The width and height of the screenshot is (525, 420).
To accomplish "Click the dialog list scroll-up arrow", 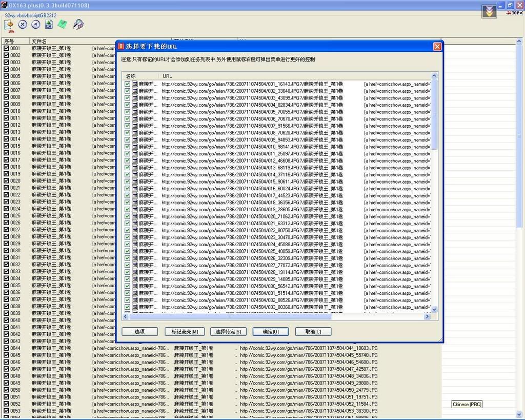I will click(x=434, y=76).
